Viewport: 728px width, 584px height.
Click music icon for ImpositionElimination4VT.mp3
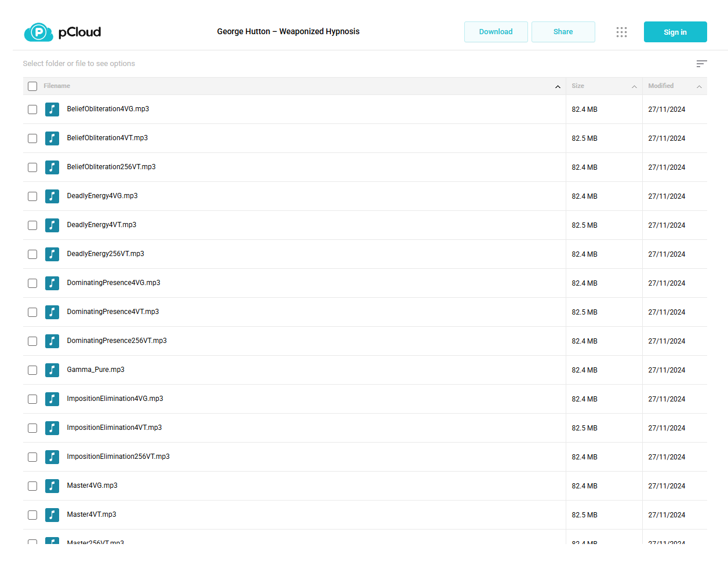52,428
